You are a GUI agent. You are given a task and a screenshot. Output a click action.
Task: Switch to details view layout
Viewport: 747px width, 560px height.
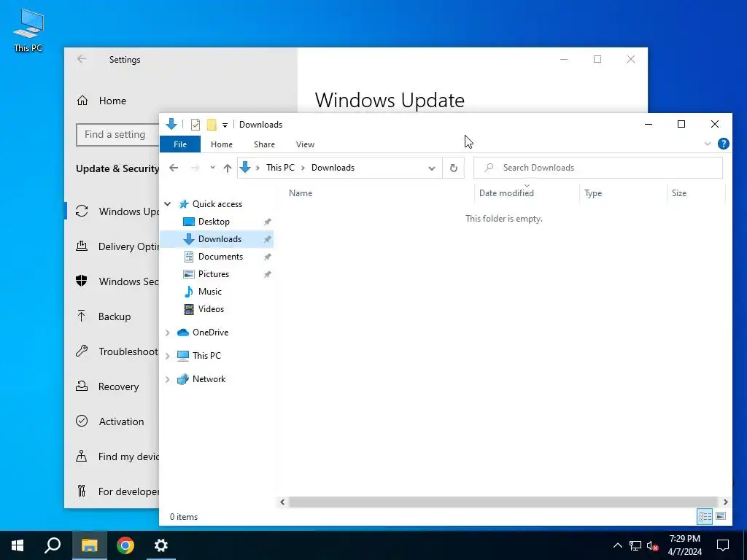click(705, 517)
